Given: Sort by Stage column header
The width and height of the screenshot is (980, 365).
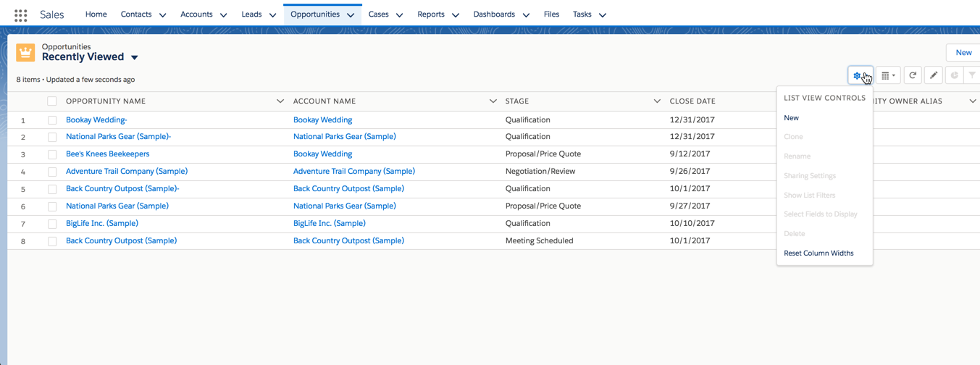Looking at the screenshot, I should point(517,101).
